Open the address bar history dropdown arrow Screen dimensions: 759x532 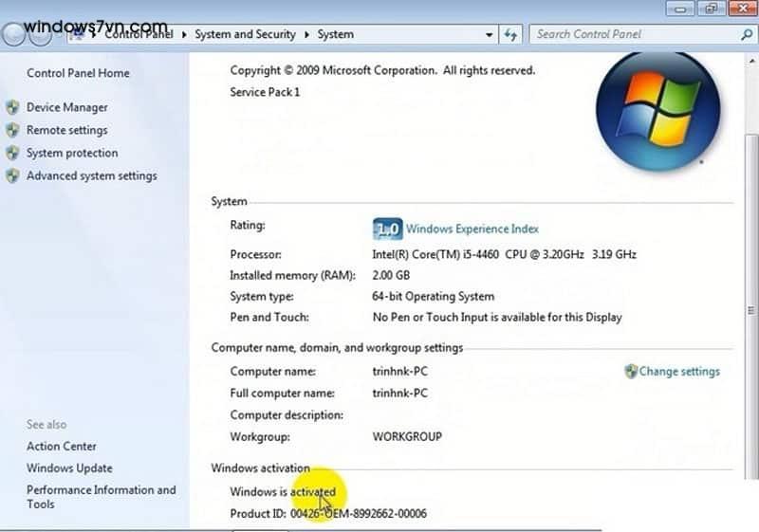[x=489, y=34]
